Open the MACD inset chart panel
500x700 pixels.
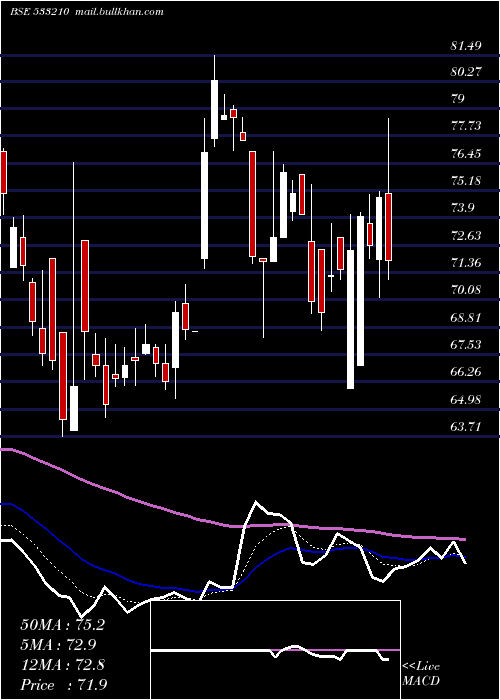click(x=275, y=650)
